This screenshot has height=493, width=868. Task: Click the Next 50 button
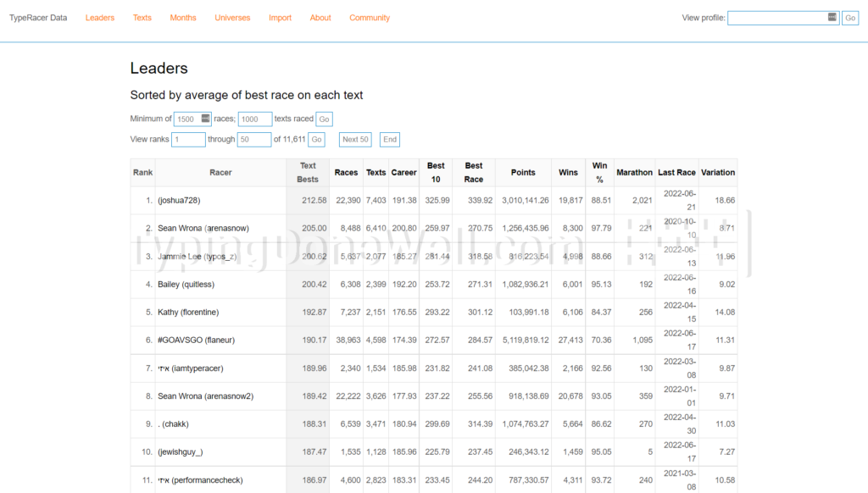355,140
